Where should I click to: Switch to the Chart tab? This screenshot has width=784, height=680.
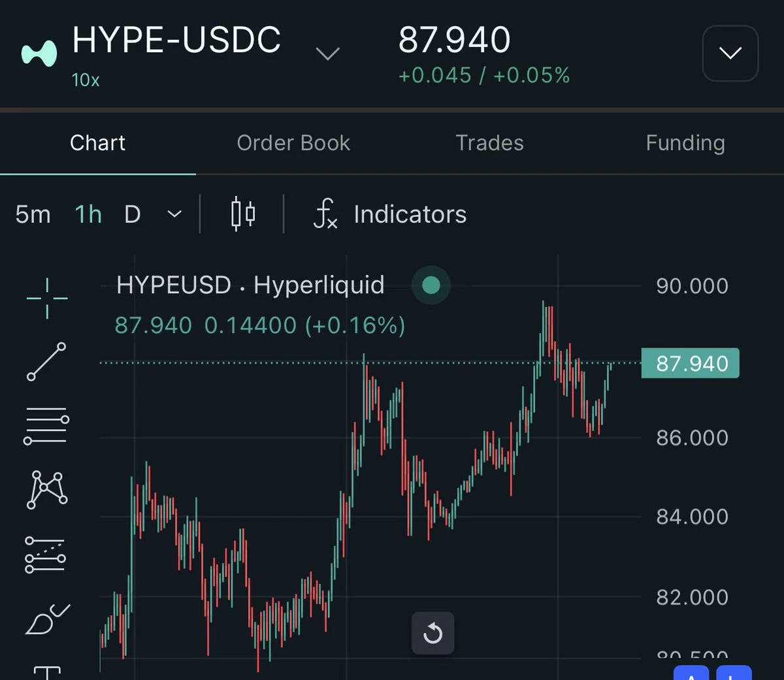click(97, 143)
